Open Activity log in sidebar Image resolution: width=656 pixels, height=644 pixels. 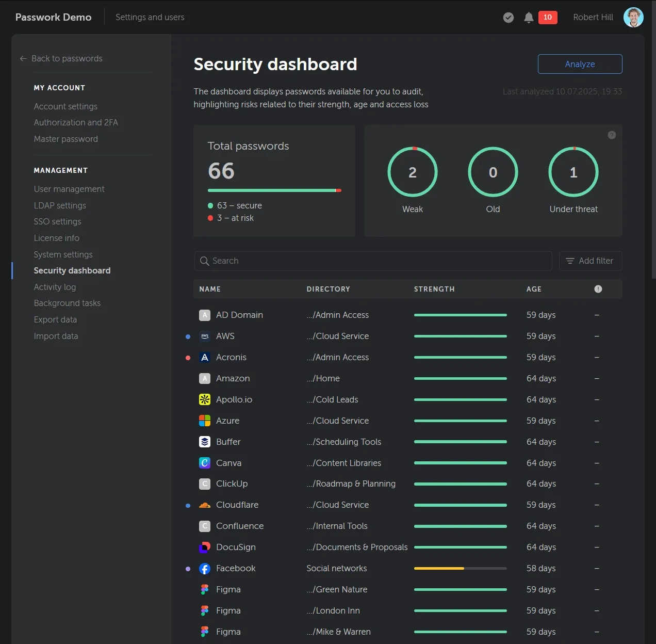[x=55, y=287]
